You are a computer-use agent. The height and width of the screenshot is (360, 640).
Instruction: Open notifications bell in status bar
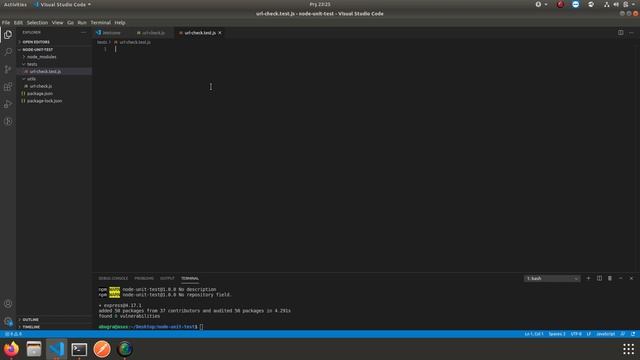pyautogui.click(x=633, y=334)
